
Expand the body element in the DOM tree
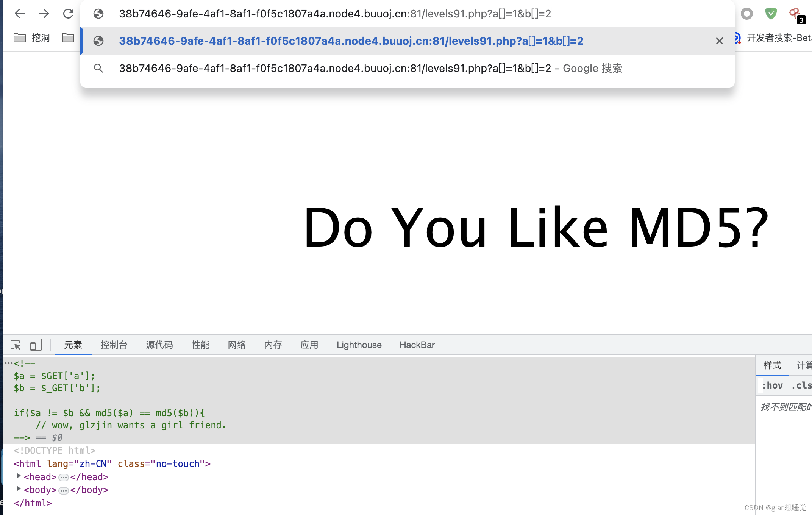tap(19, 489)
